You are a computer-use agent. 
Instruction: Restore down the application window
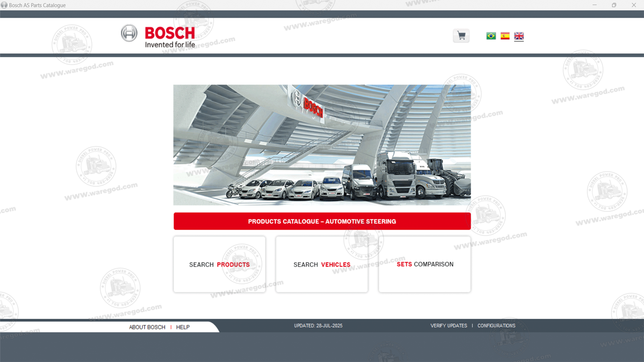[614, 5]
